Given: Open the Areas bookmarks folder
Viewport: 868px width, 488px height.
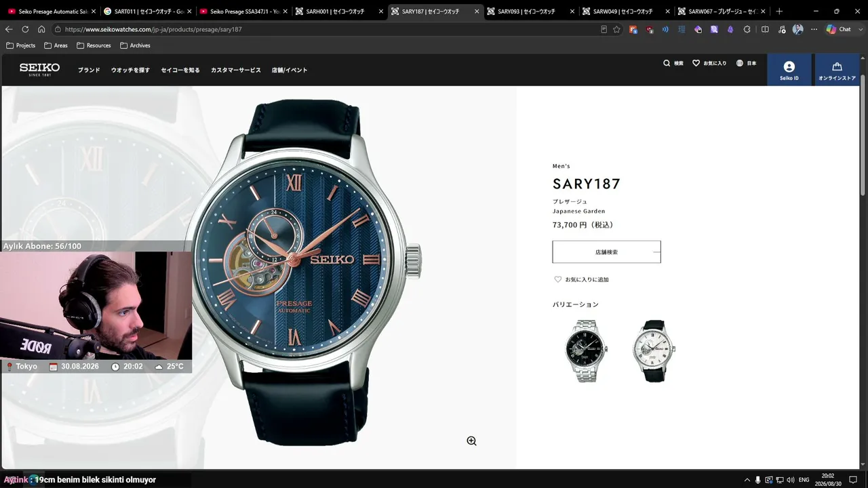Looking at the screenshot, I should tap(56, 45).
